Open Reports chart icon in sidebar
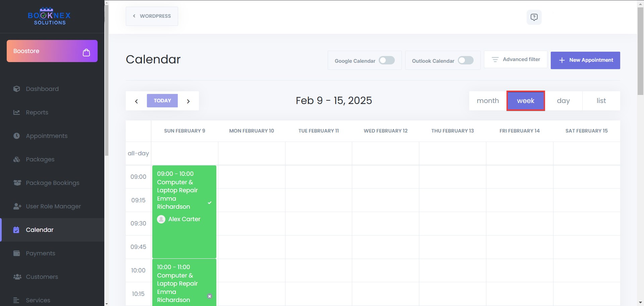 16,112
